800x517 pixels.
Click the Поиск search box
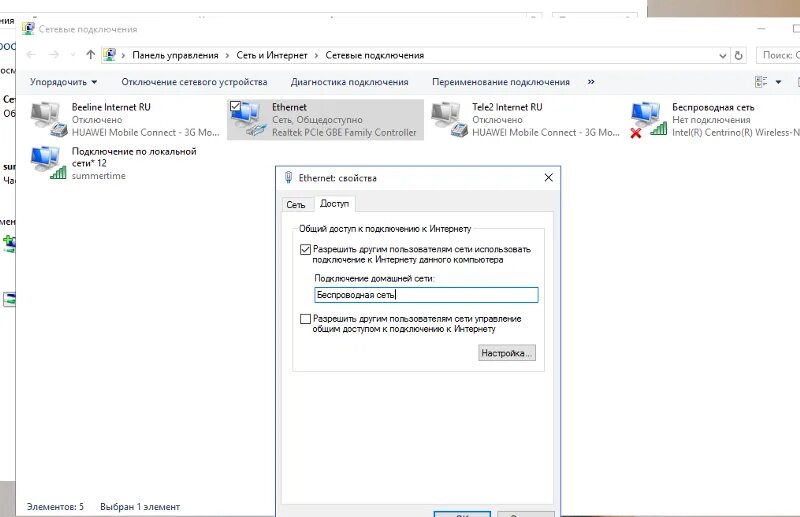pyautogui.click(x=778, y=55)
